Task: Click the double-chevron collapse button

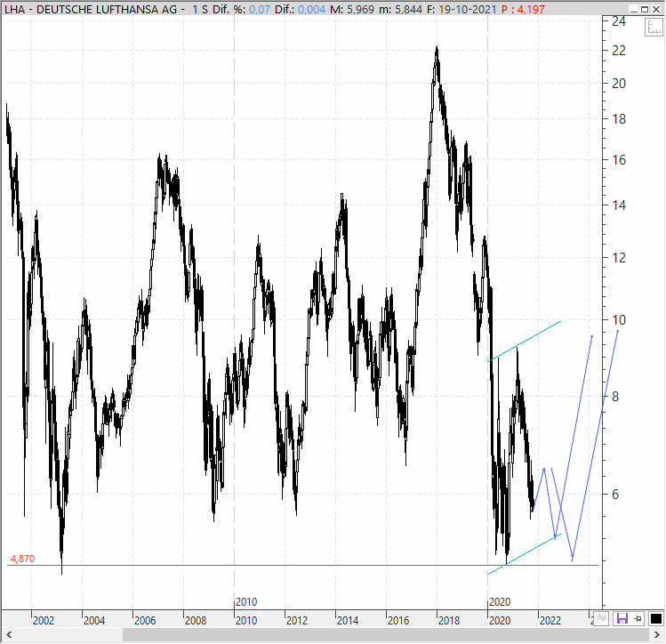Action: click(601, 618)
